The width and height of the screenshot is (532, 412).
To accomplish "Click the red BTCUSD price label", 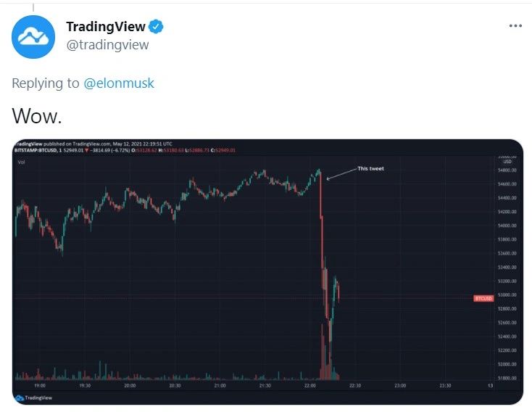I will coord(483,298).
